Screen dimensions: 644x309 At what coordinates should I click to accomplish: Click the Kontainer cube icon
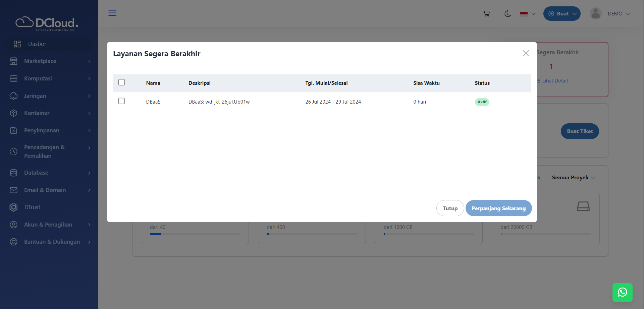[14, 113]
